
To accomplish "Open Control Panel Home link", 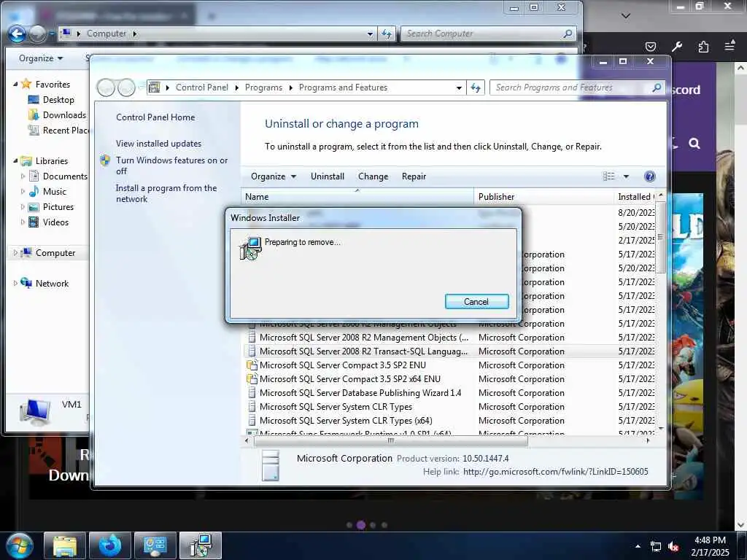I will pyautogui.click(x=155, y=117).
